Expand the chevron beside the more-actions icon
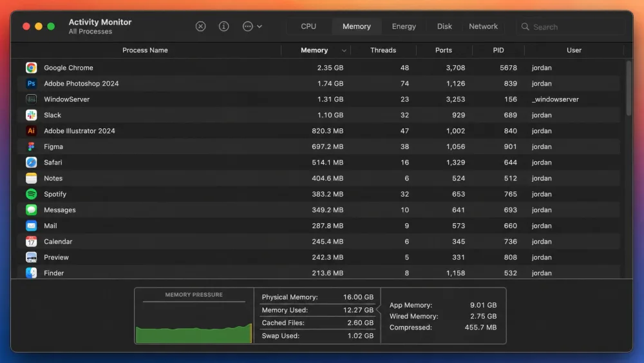This screenshot has height=363, width=644. click(x=260, y=26)
